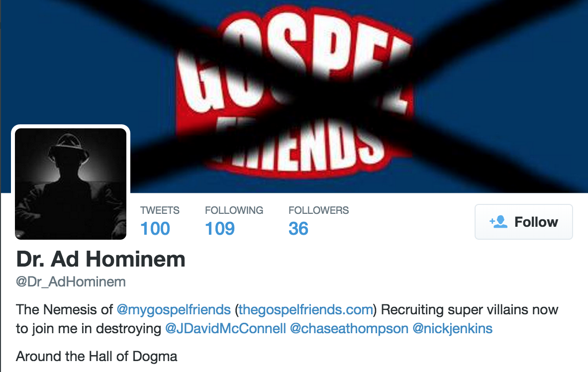Open the Followers count 36

[298, 228]
